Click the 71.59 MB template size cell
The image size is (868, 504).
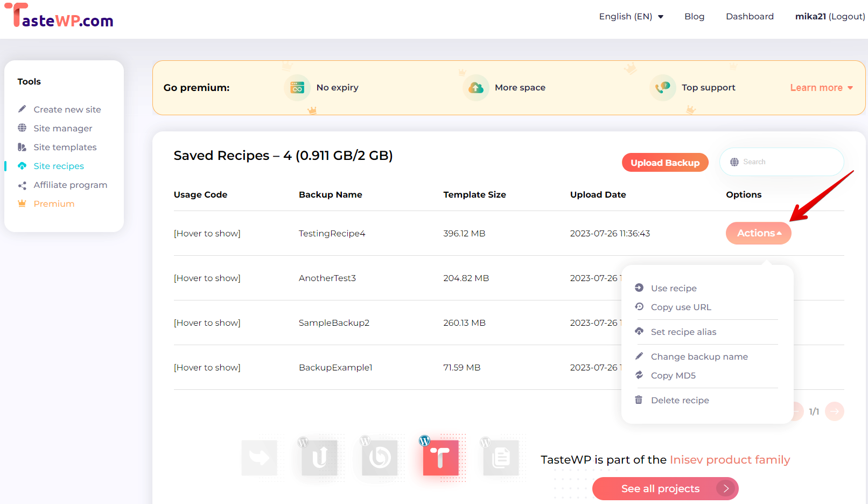461,367
